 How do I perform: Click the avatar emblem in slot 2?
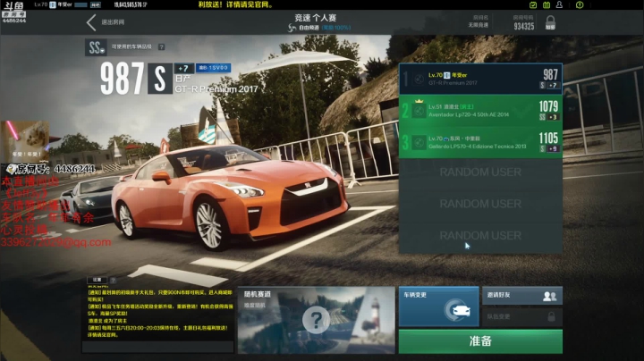coord(419,111)
